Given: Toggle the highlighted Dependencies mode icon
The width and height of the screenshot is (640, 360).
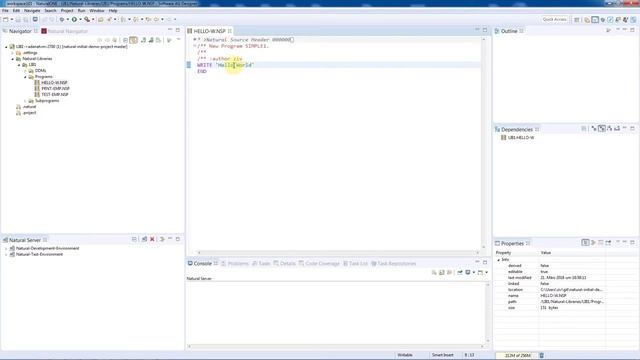Looking at the screenshot, I should (602, 129).
